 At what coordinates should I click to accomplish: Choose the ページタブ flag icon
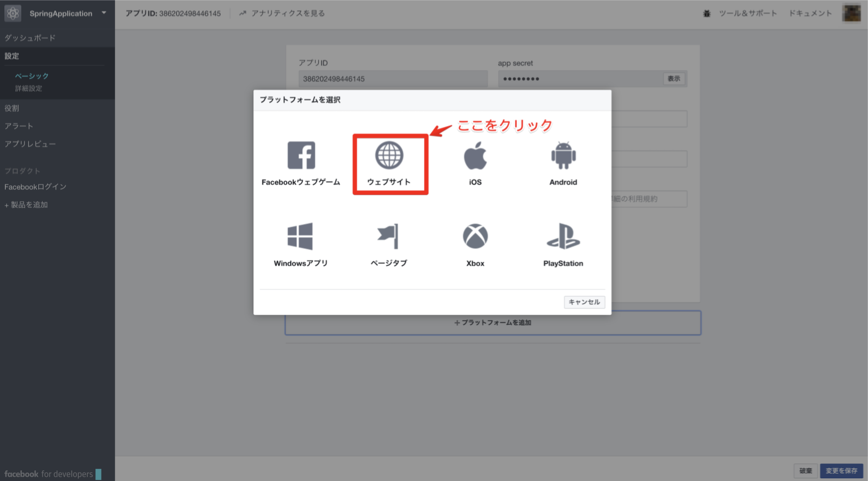point(388,237)
